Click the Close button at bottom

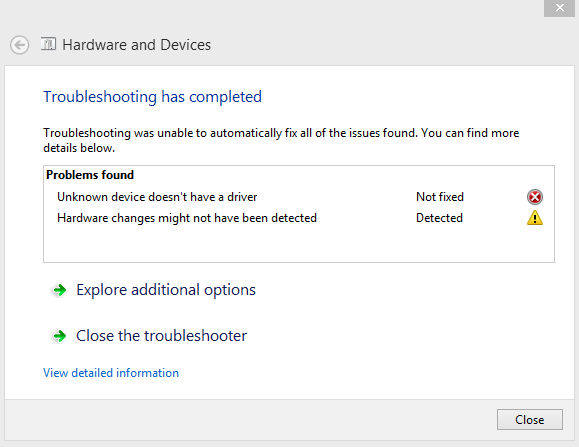tap(530, 419)
